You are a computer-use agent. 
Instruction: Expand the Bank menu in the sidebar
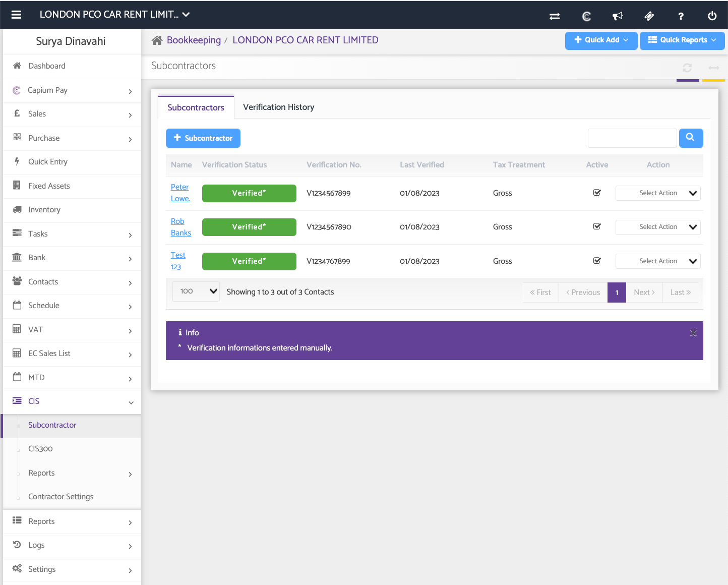[x=72, y=258]
